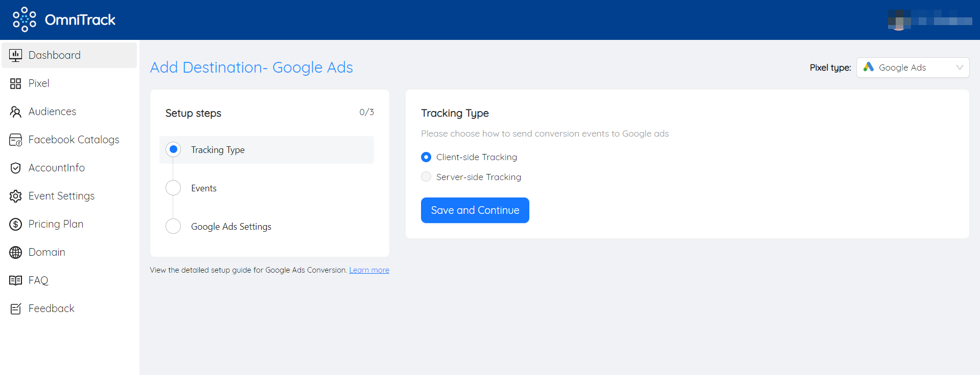
Task: Select Client-side Tracking radio button
Action: point(426,157)
